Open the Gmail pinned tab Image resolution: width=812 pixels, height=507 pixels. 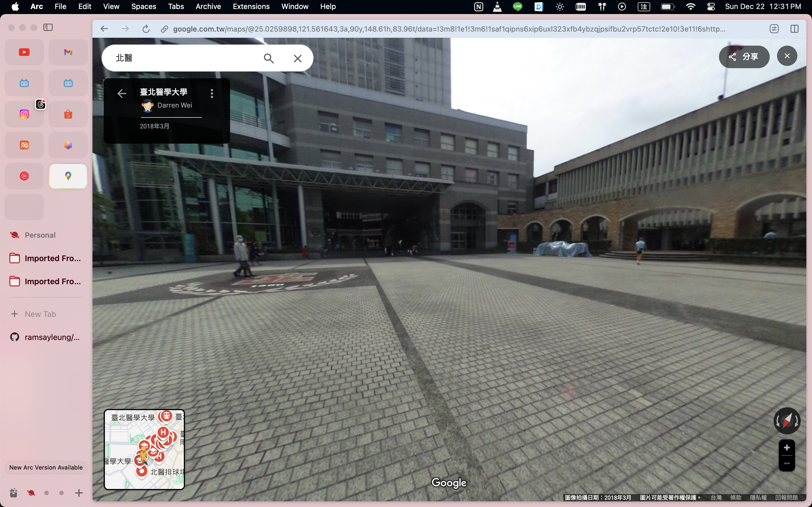click(x=68, y=52)
